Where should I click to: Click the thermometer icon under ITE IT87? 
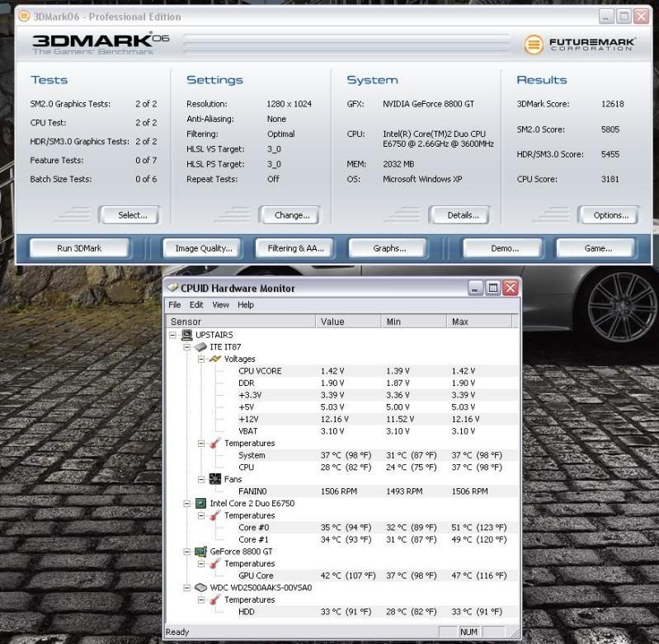[x=215, y=443]
